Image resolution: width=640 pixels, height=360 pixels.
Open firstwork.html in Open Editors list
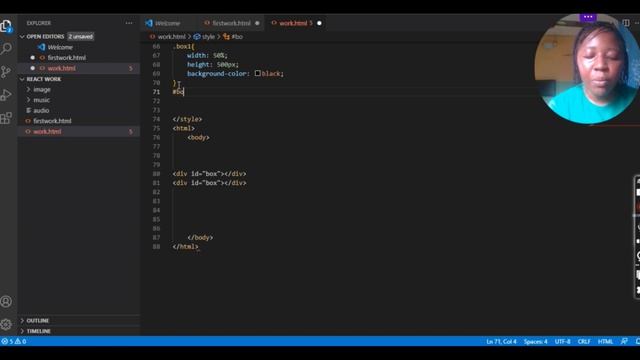(67, 58)
